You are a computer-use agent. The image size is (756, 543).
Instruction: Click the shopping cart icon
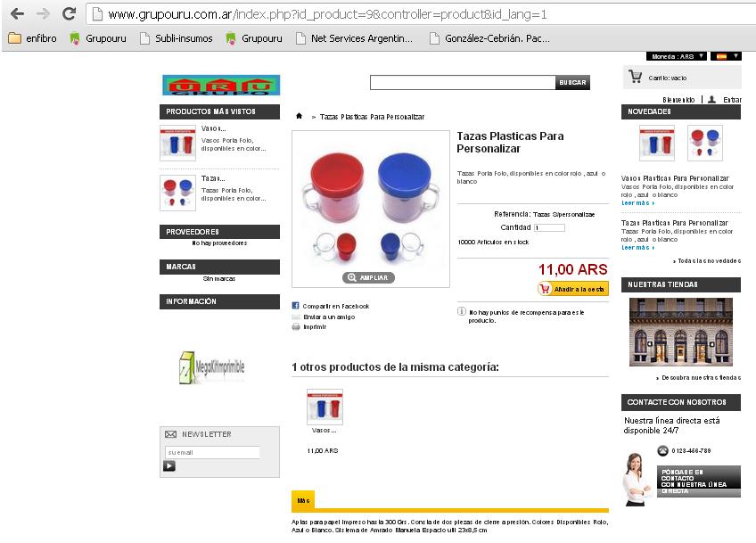(636, 77)
